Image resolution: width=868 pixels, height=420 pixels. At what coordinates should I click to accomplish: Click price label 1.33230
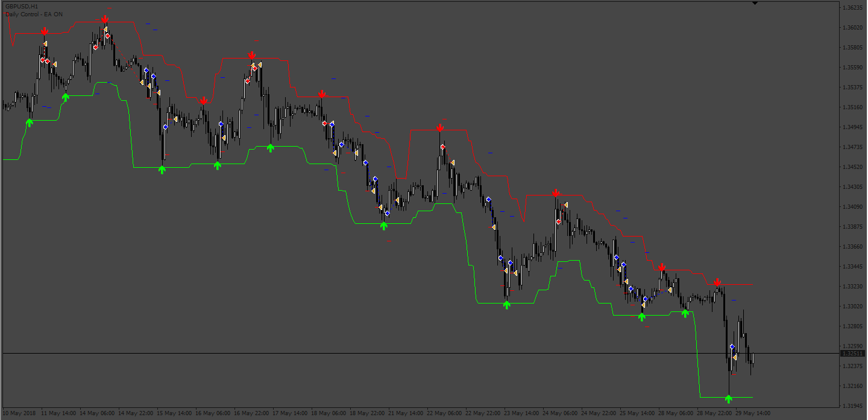(x=854, y=287)
